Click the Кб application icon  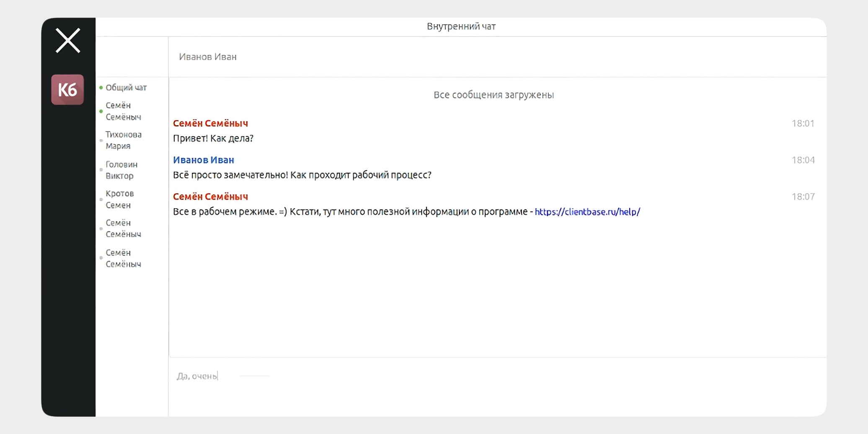tap(67, 89)
